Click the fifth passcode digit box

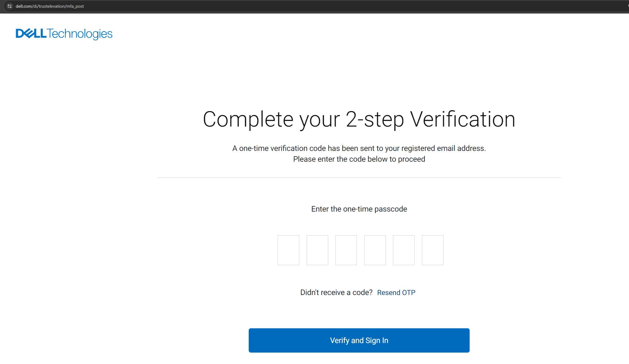(404, 250)
